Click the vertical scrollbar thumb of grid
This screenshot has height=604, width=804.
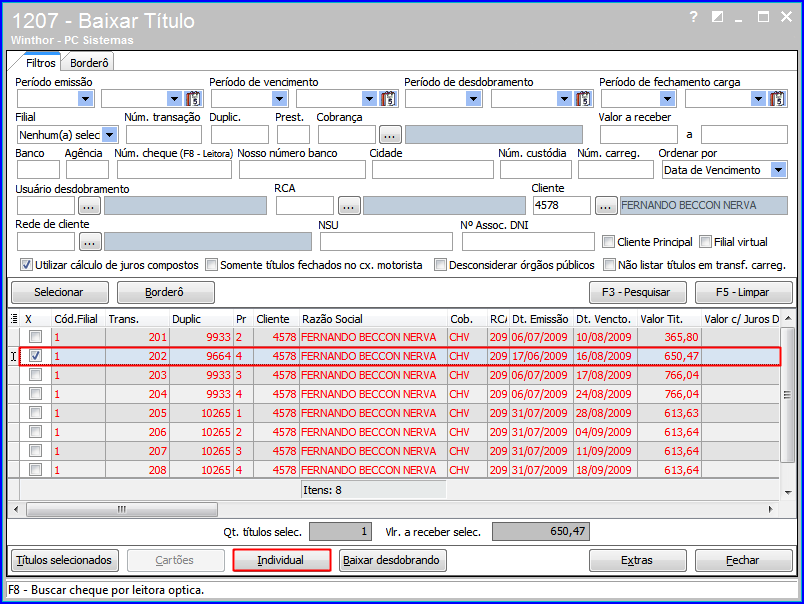click(787, 395)
